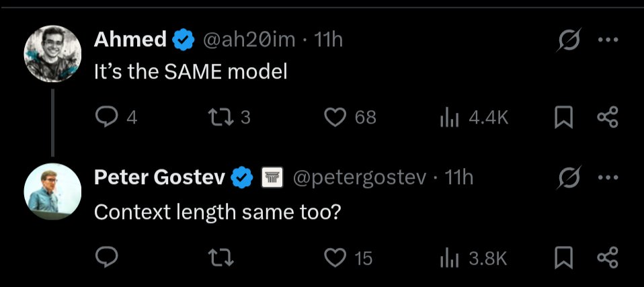
Task: Like Peter Gostev's reply with 15 likes
Action: tap(335, 258)
